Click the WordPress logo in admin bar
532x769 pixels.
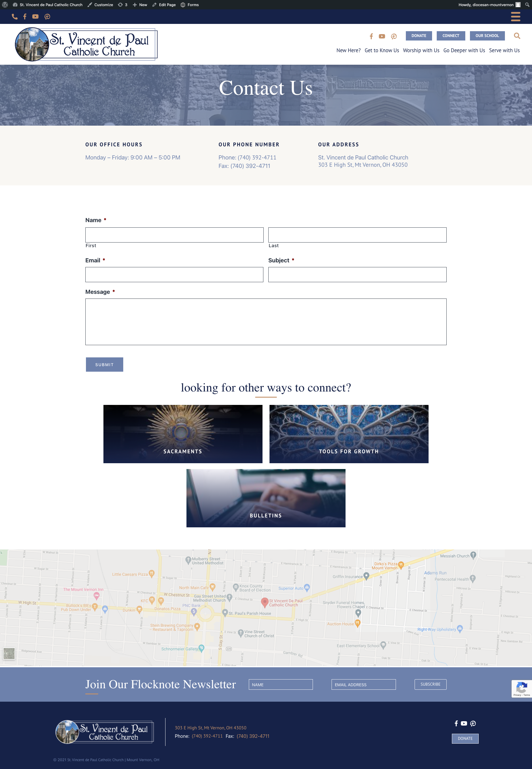(x=5, y=5)
